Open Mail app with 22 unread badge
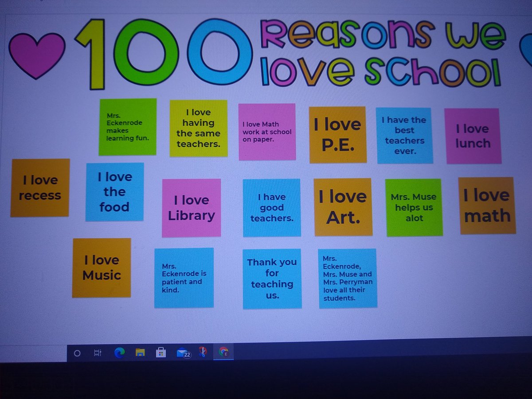The image size is (532, 399). click(183, 353)
